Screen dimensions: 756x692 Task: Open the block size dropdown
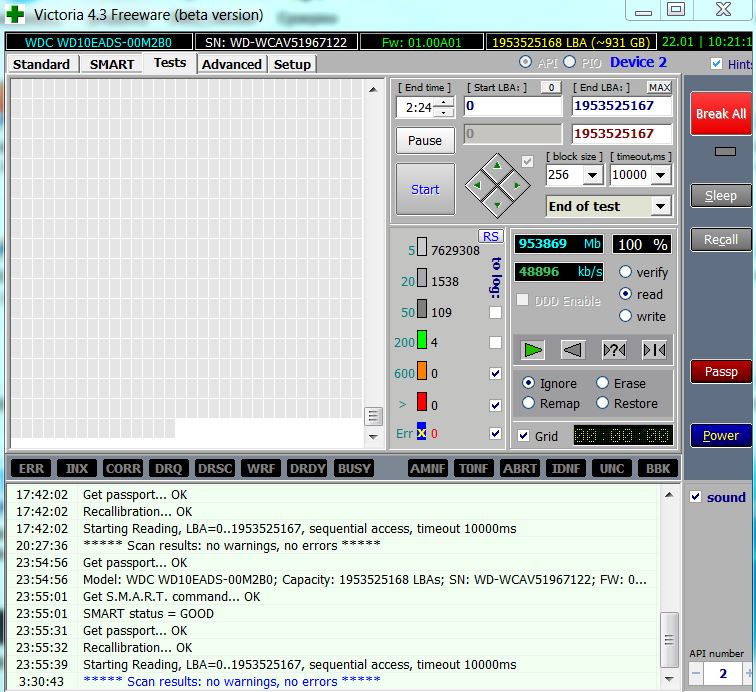(592, 175)
